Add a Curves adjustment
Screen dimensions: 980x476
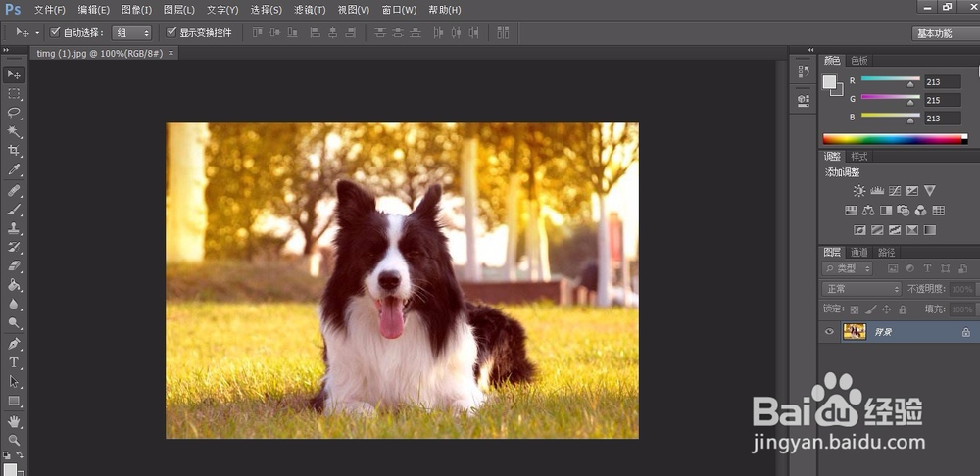895,191
